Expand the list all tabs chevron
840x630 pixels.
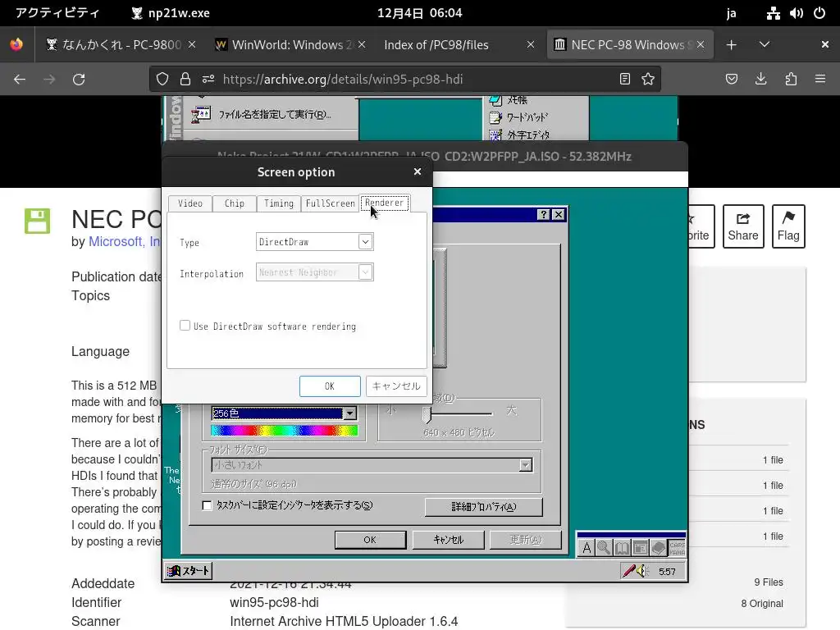coord(765,44)
